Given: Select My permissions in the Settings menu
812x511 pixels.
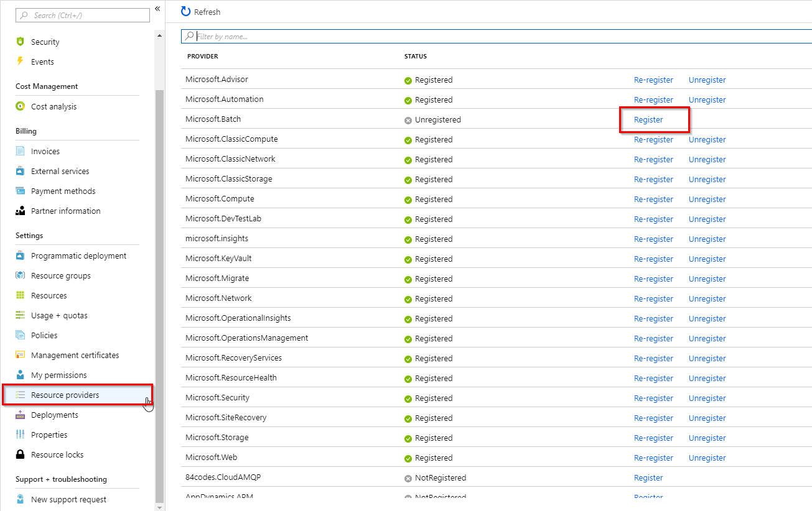Looking at the screenshot, I should (x=59, y=375).
